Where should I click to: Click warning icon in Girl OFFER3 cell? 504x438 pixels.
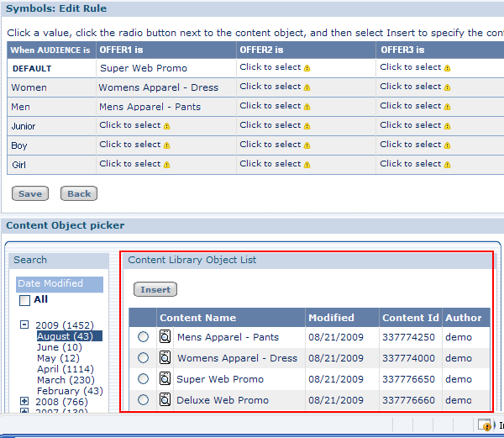(448, 165)
